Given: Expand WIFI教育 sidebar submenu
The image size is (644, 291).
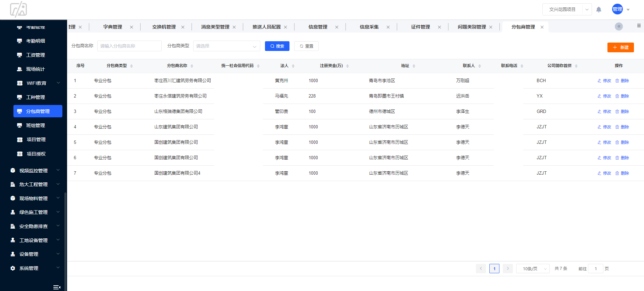Looking at the screenshot, I should coord(58,83).
